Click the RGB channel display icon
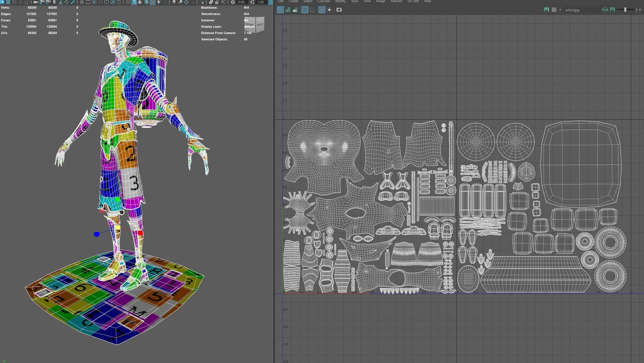This screenshot has width=644, height=363. (x=605, y=10)
